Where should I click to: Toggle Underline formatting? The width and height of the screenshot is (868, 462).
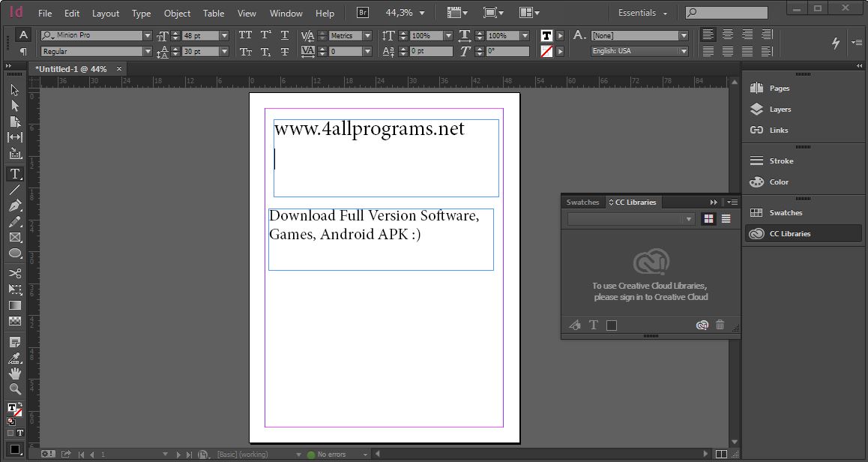click(285, 35)
